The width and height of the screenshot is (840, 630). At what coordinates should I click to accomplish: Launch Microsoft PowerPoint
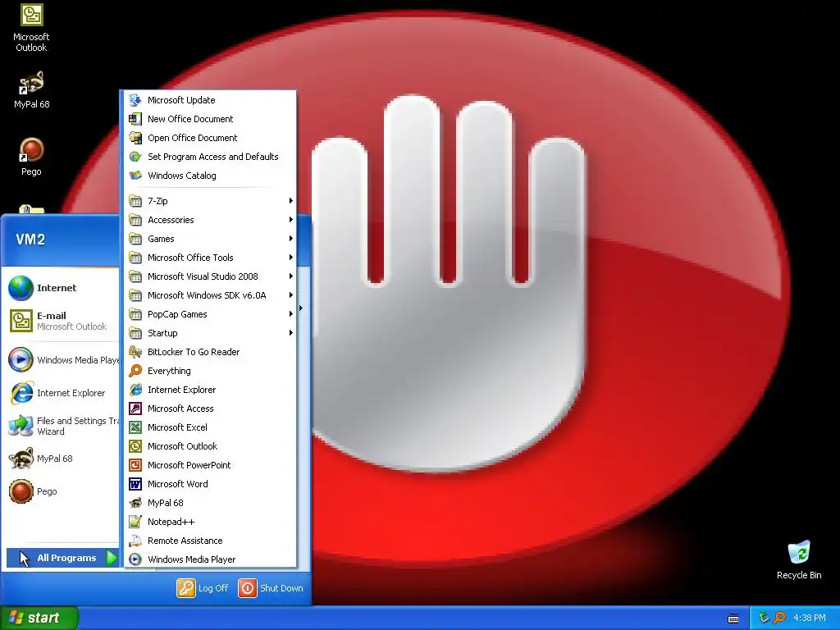tap(210, 465)
